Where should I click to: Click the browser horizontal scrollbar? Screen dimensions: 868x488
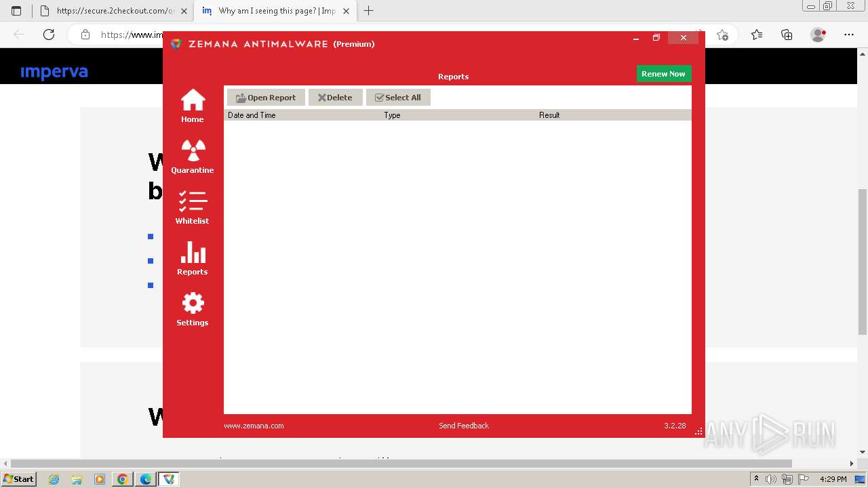401,464
